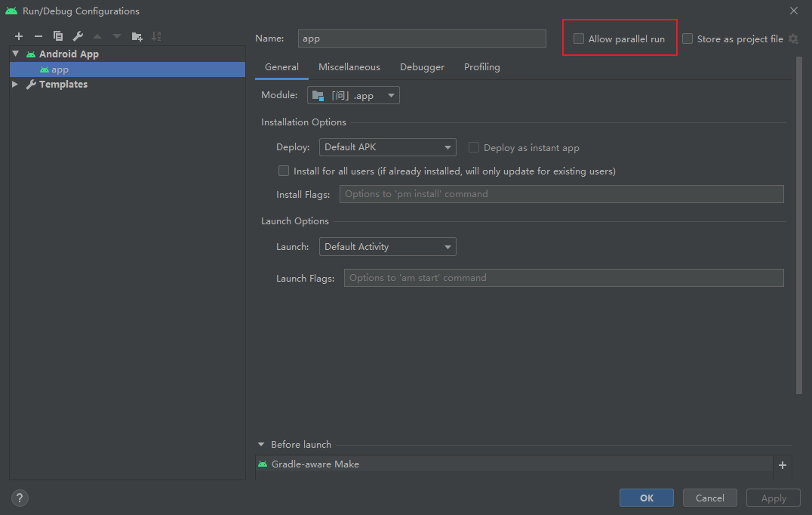Create new folder in configurations toolbar
The width and height of the screenshot is (812, 515).
click(137, 36)
